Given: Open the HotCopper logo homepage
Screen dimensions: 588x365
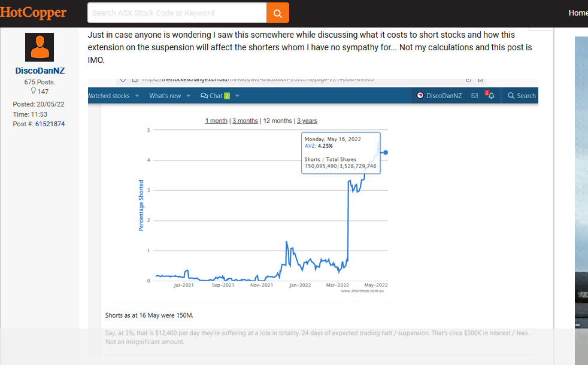Looking at the screenshot, I should [34, 13].
